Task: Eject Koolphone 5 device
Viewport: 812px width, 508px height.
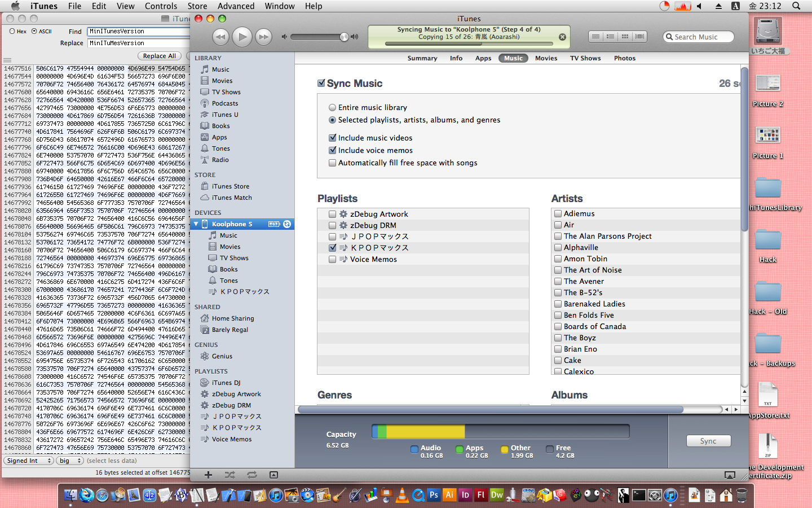Action: coord(287,224)
